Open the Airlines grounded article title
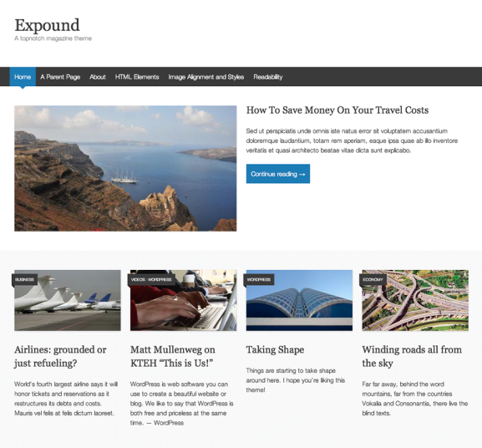This screenshot has height=448, width=482. (60, 356)
